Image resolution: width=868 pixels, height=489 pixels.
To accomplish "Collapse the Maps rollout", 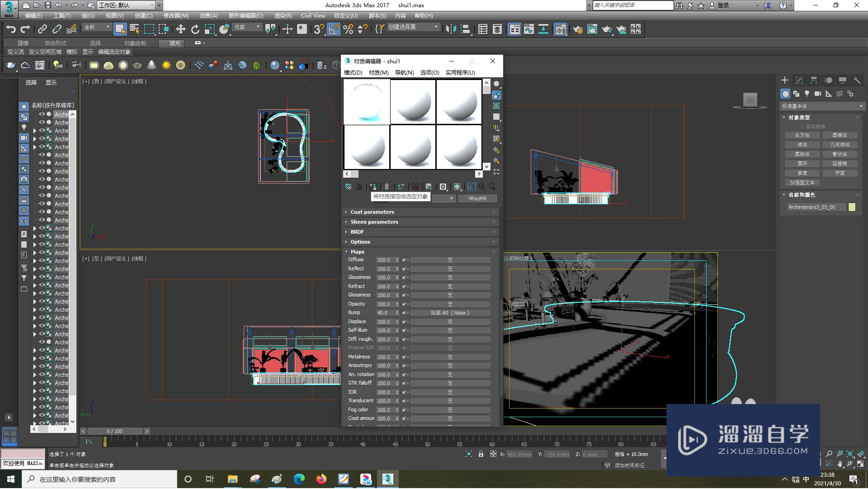I will click(x=420, y=252).
